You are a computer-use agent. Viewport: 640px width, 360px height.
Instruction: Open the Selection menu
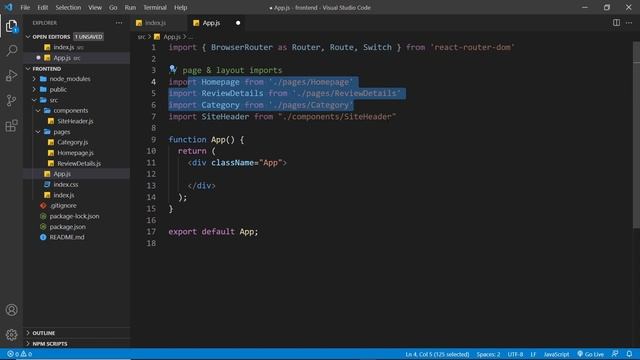click(68, 7)
